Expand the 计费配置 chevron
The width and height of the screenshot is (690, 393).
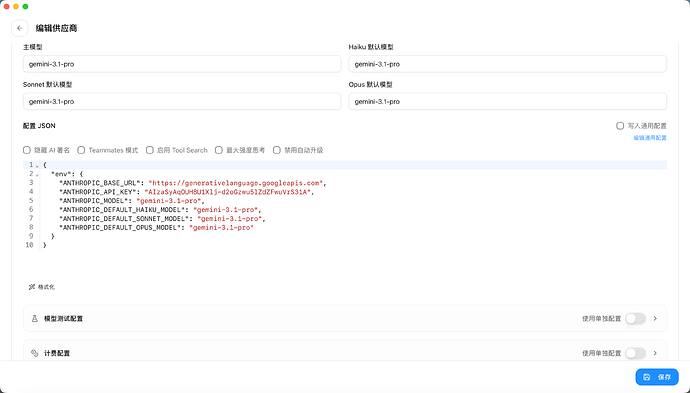tap(655, 353)
